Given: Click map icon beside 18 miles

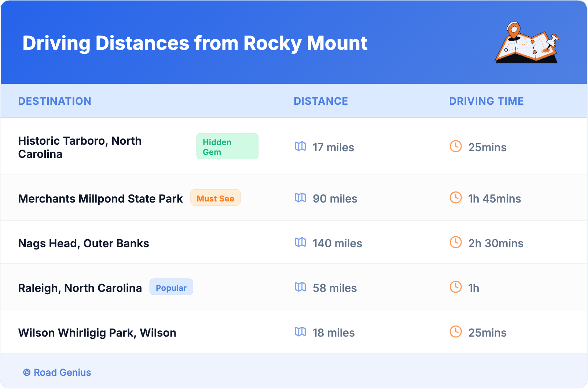Looking at the screenshot, I should pyautogui.click(x=300, y=332).
